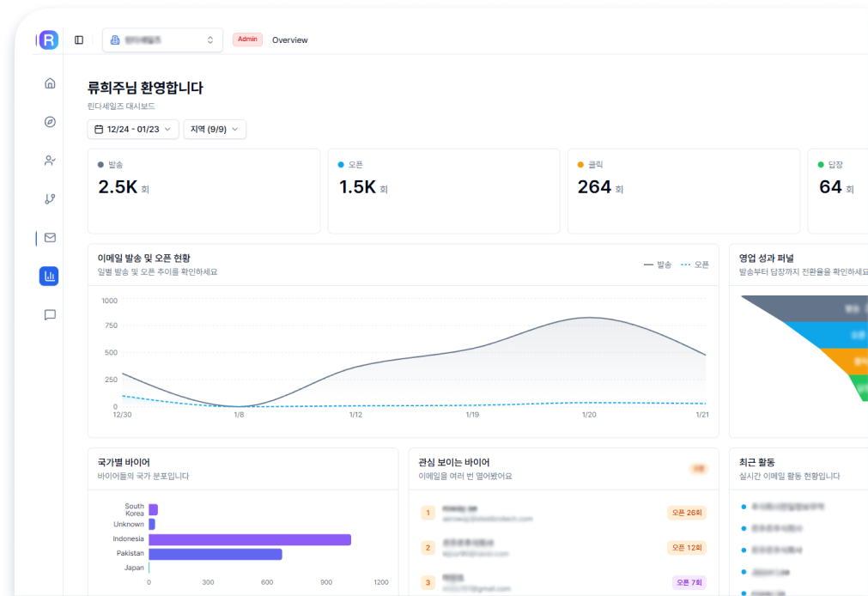This screenshot has height=596, width=868.
Task: Toggle the sidebar panel icon
Action: 79,40
